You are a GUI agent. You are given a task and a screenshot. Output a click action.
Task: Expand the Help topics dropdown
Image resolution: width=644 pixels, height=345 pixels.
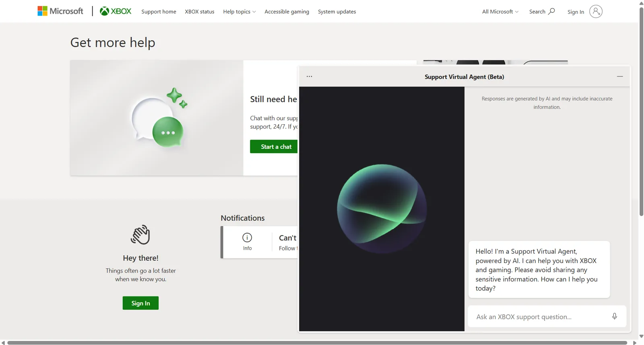click(x=239, y=12)
